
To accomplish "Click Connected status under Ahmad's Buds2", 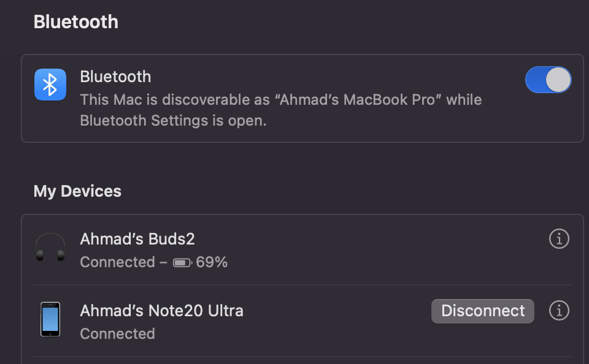I will pyautogui.click(x=117, y=263).
